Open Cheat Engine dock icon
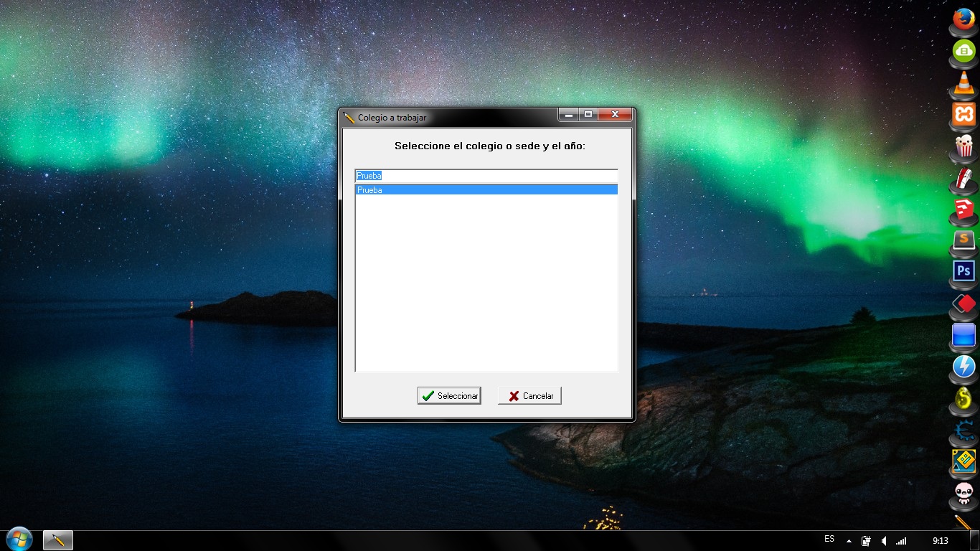This screenshot has height=551, width=980. coord(963,430)
